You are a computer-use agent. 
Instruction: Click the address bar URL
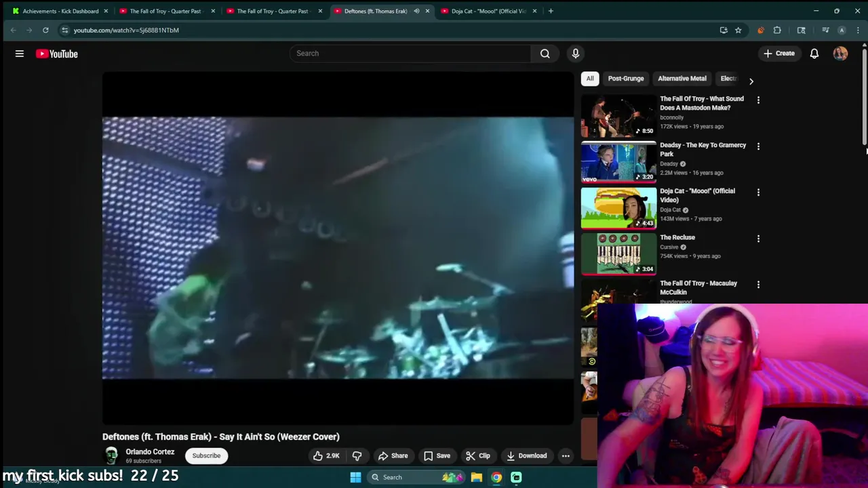(126, 30)
